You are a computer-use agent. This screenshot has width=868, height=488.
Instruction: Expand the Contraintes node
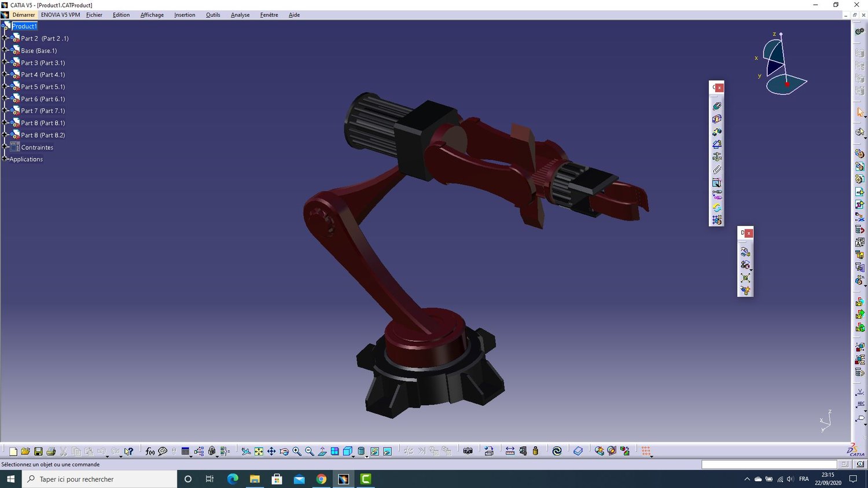5,147
